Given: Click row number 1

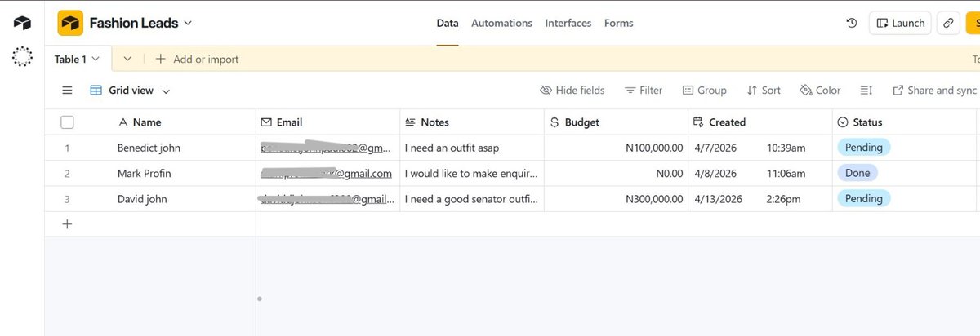Looking at the screenshot, I should tap(67, 148).
